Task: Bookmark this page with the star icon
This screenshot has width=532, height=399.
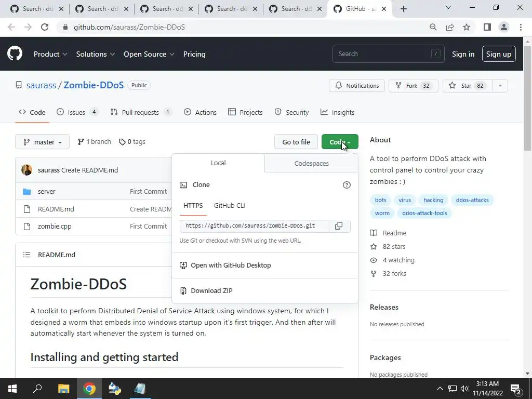Action: pos(467,27)
